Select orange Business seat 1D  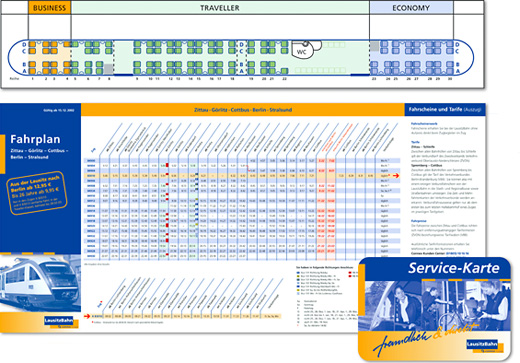tap(32, 44)
